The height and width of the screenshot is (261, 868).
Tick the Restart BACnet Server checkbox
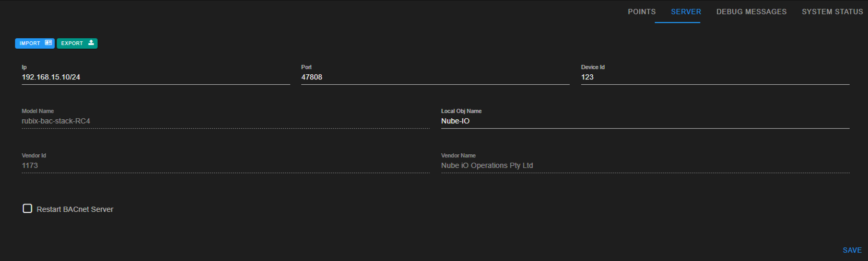tap(28, 209)
